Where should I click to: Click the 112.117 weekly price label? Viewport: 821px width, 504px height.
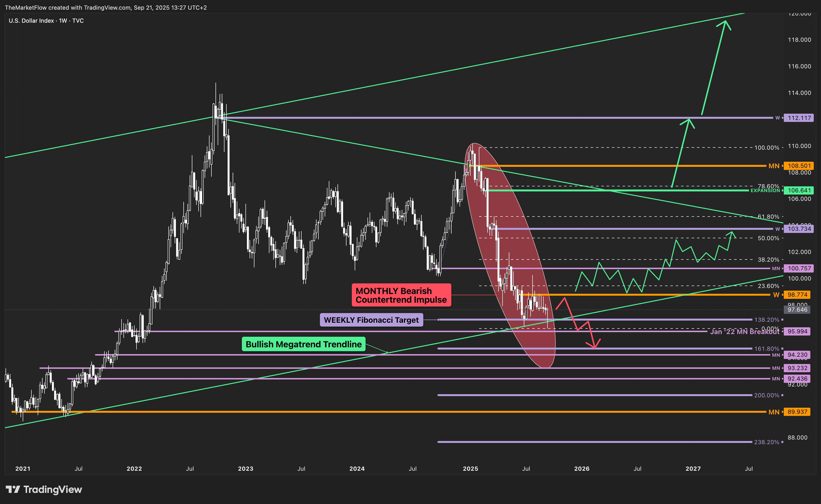tap(799, 118)
